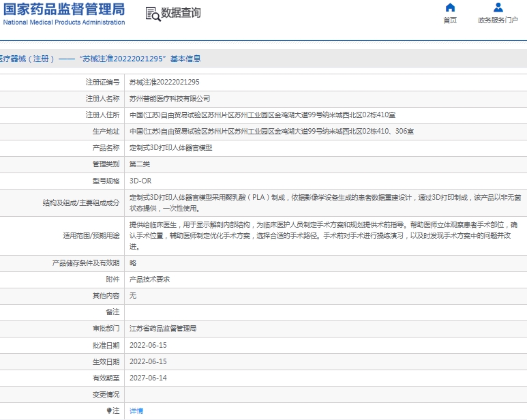Select expiry date 2027-06-14

click(148, 378)
